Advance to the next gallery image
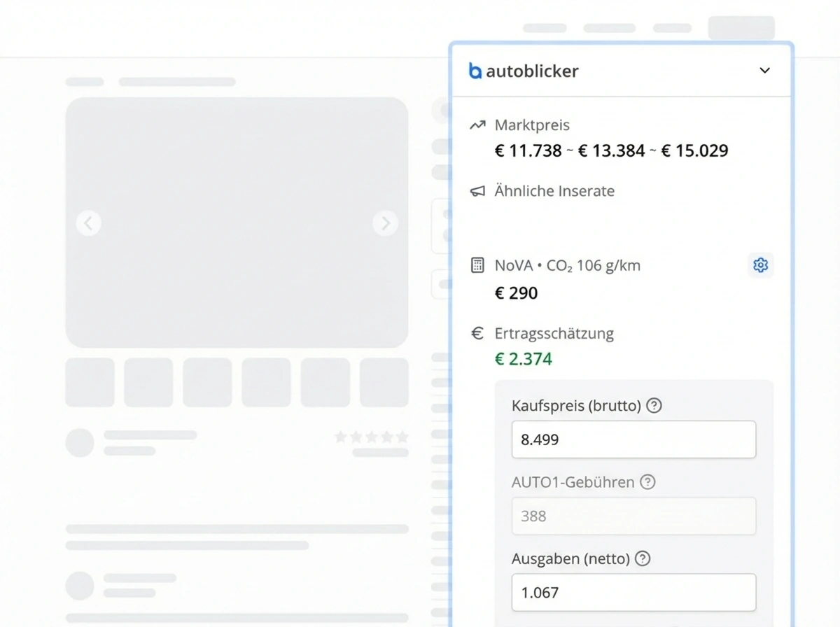This screenshot has width=840, height=627. tap(385, 223)
